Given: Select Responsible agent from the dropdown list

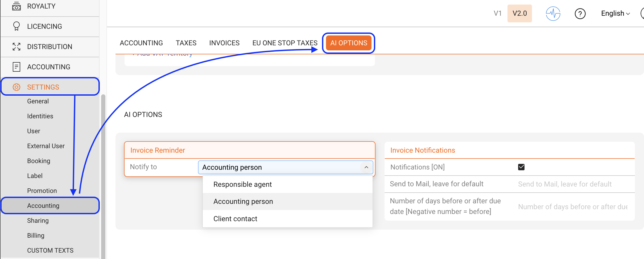Looking at the screenshot, I should [287, 184].
